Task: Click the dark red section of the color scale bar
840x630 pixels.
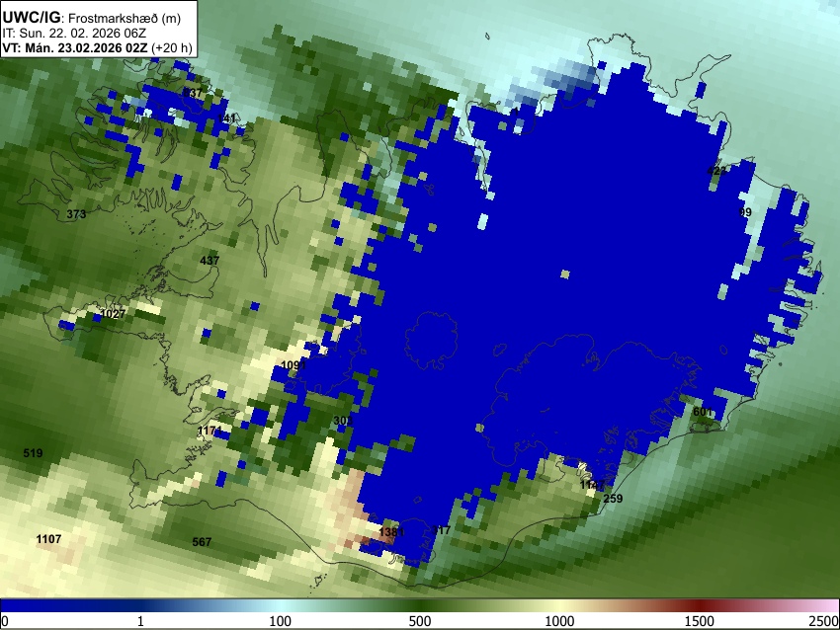Action: coord(700,606)
